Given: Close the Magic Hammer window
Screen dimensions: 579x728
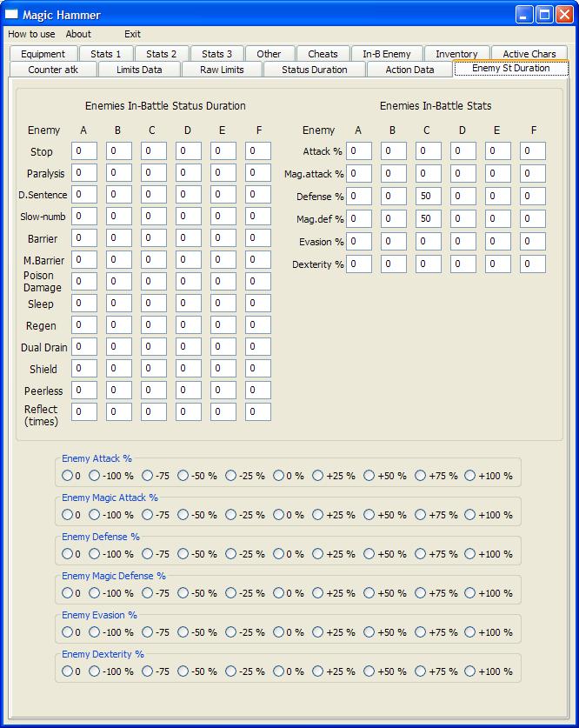Looking at the screenshot, I should 564,15.
